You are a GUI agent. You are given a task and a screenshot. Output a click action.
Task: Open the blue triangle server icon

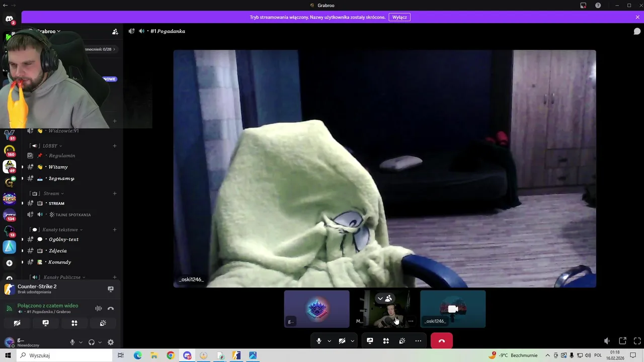click(x=9, y=247)
